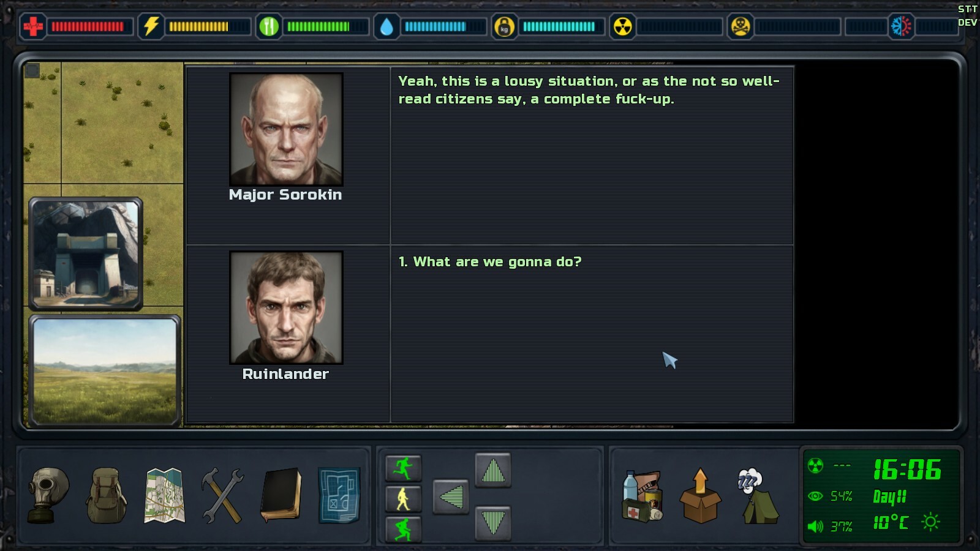Open the supplies and medkit icon
The image size is (980, 551).
[642, 496]
